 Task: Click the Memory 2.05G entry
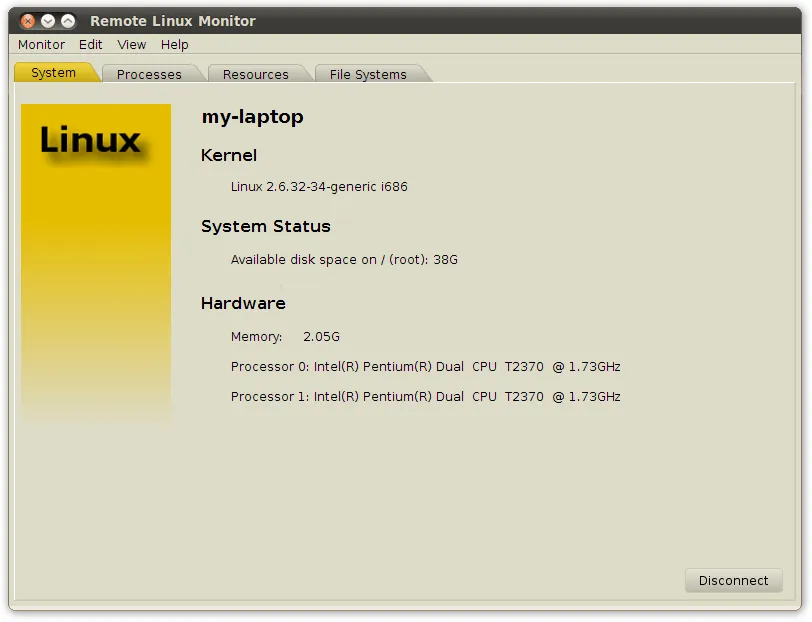click(285, 337)
